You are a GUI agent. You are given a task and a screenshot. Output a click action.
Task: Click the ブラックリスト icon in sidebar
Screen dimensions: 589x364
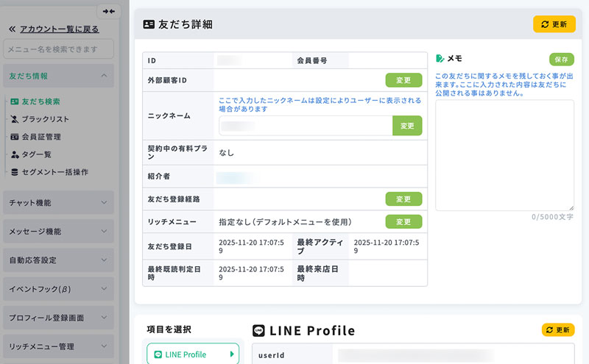15,119
